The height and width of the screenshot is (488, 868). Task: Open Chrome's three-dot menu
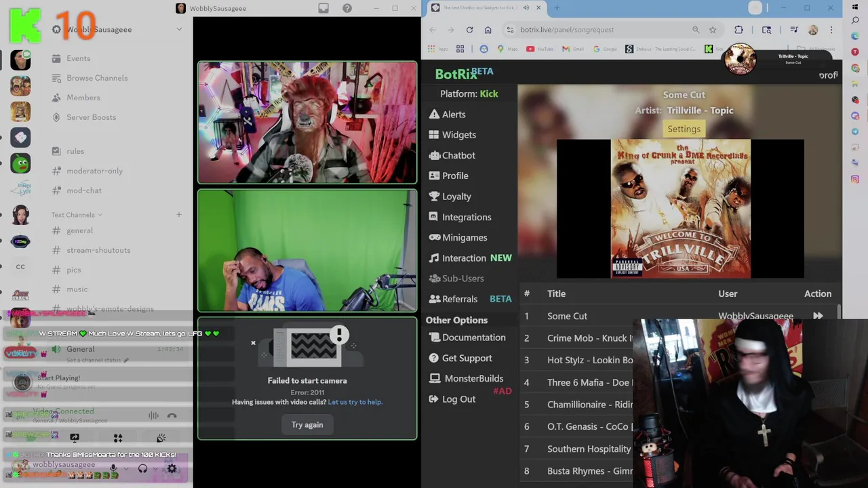pyautogui.click(x=831, y=30)
